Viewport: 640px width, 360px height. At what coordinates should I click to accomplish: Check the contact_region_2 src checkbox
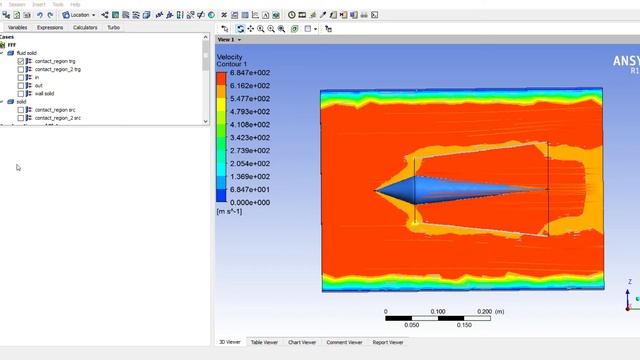point(21,118)
